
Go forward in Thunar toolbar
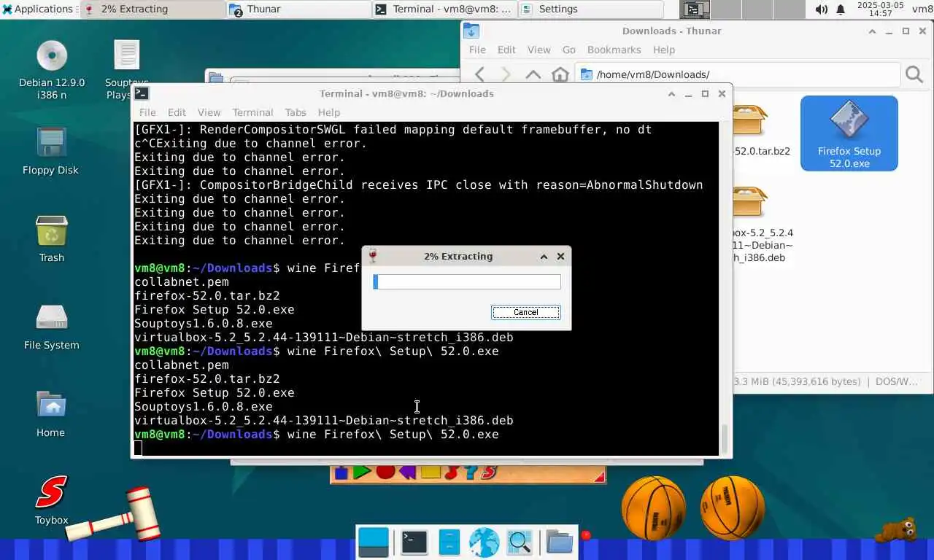pos(506,74)
